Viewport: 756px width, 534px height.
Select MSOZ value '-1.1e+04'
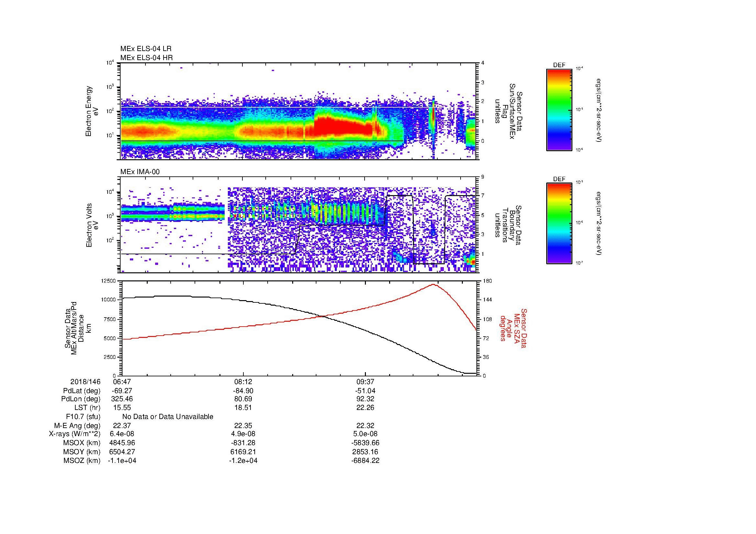point(122,461)
